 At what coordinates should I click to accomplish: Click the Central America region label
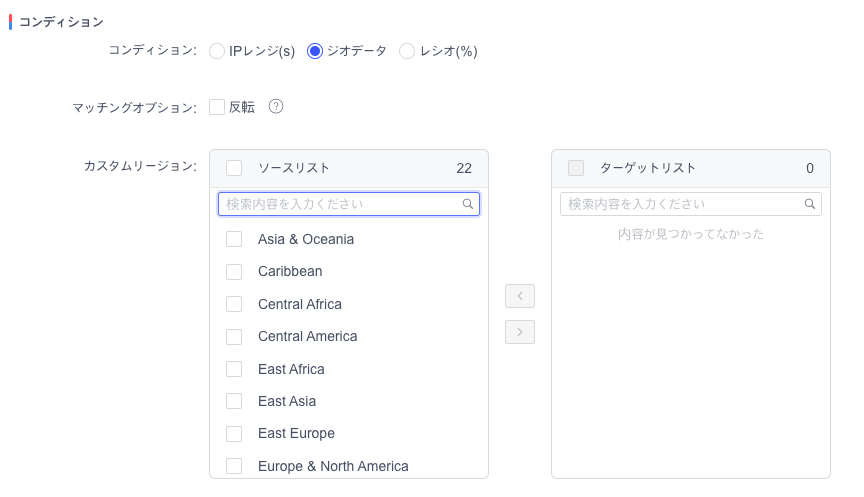click(307, 336)
